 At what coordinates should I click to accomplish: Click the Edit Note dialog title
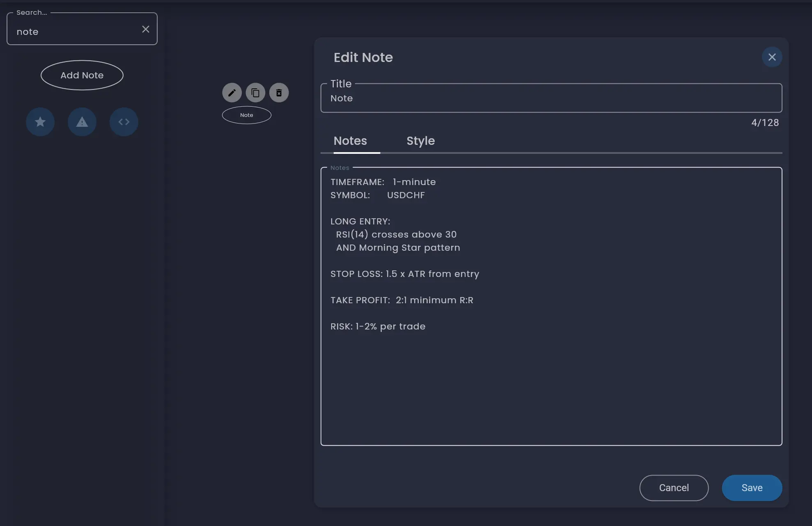click(x=363, y=57)
